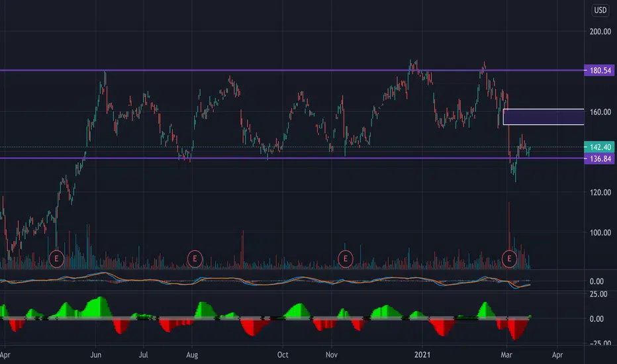The height and width of the screenshot is (364, 617).
Task: Click the 120.00 price axis label
Action: [600, 193]
